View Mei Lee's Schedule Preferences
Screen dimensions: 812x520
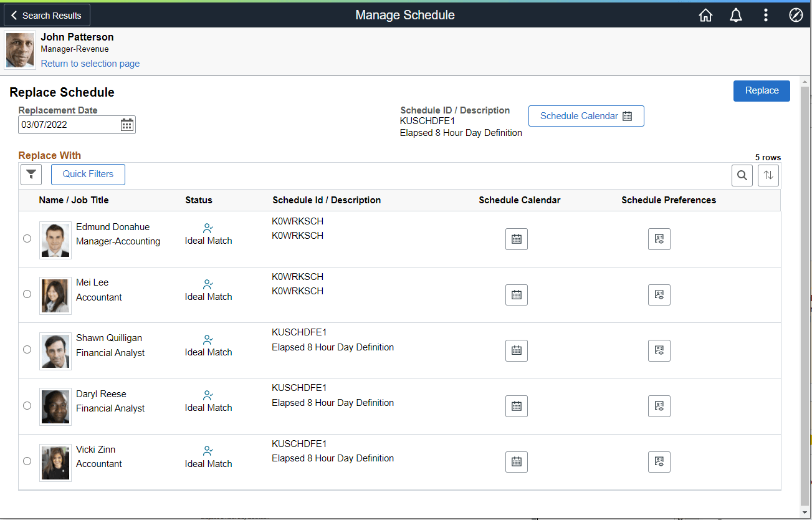pyautogui.click(x=659, y=294)
